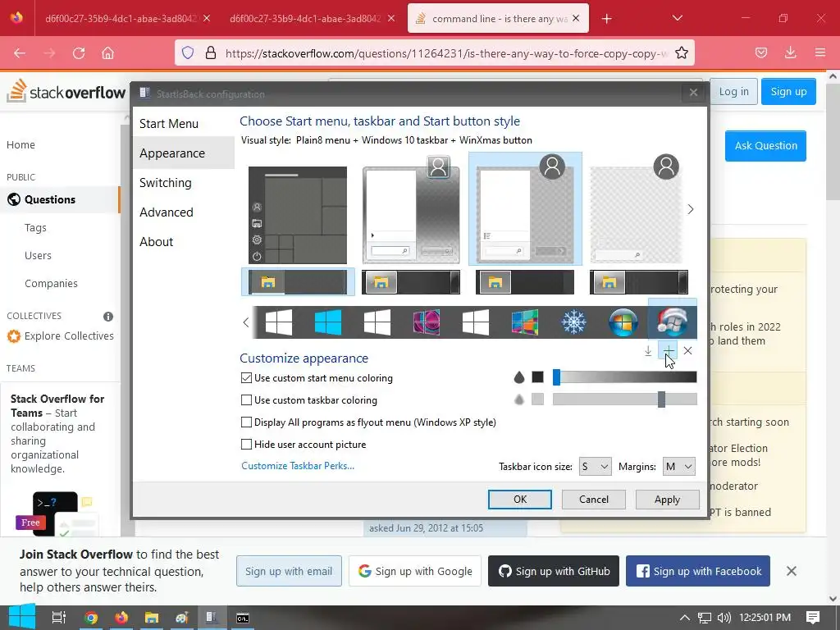Click the Collectives info icon
This screenshot has height=630, width=840.
[108, 316]
